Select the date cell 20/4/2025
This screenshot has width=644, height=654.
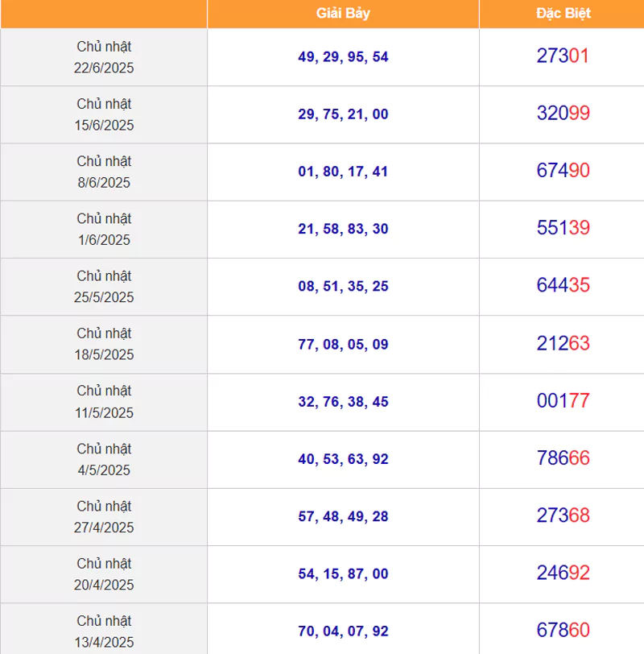click(104, 574)
